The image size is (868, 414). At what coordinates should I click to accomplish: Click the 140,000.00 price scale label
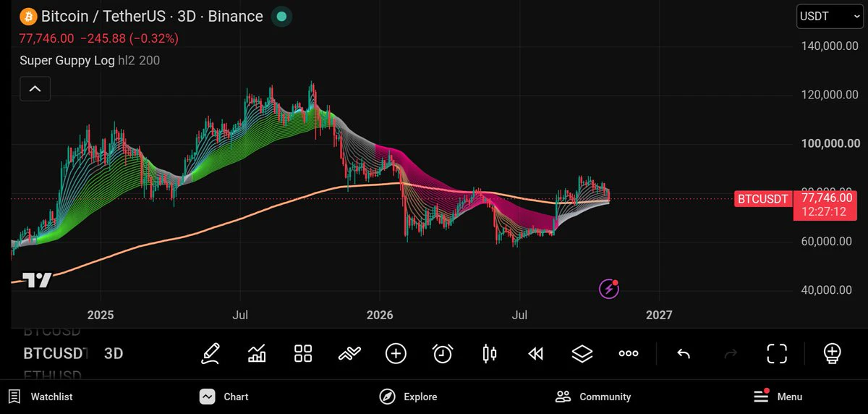click(x=830, y=46)
